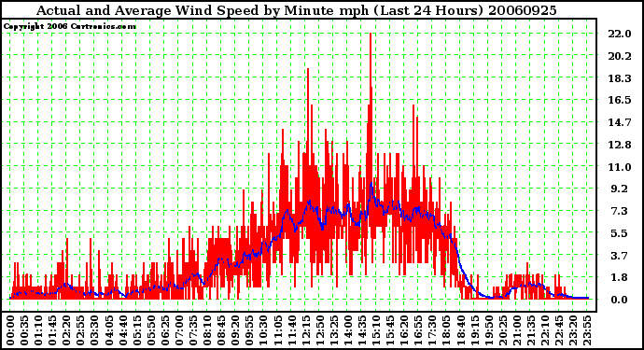Click the 20:25 time label

[501, 330]
